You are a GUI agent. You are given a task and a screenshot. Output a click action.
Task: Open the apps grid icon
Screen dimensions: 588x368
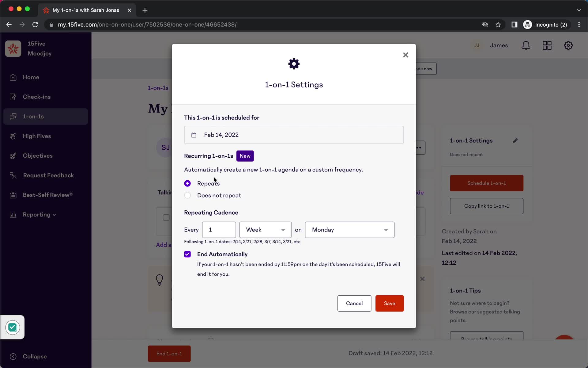pyautogui.click(x=547, y=45)
